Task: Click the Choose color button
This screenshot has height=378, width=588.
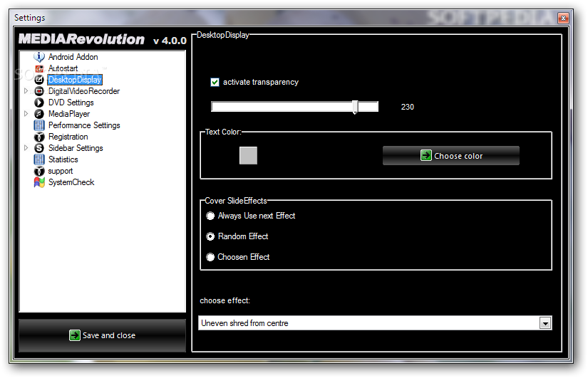Action: 450,155
